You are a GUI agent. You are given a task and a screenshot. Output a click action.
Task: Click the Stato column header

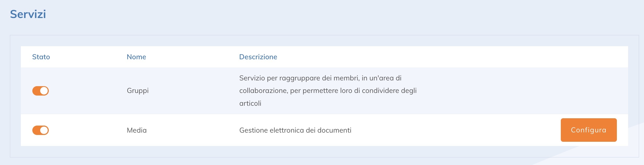point(41,57)
